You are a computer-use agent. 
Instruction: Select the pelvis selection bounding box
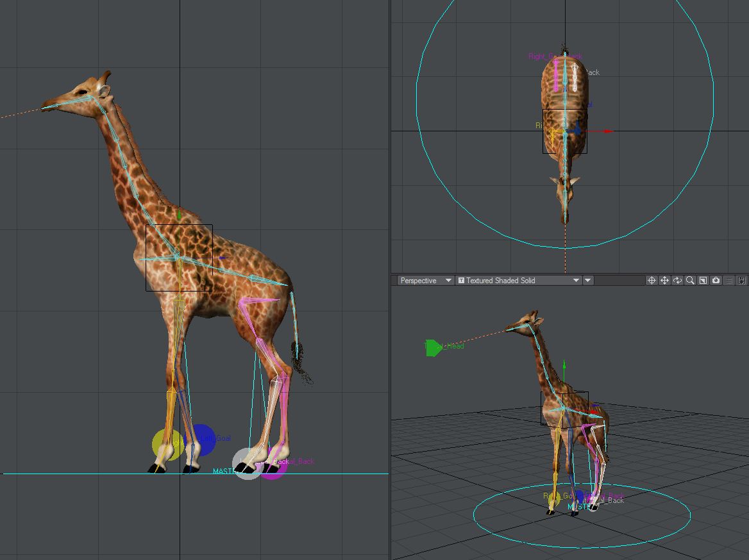point(179,259)
